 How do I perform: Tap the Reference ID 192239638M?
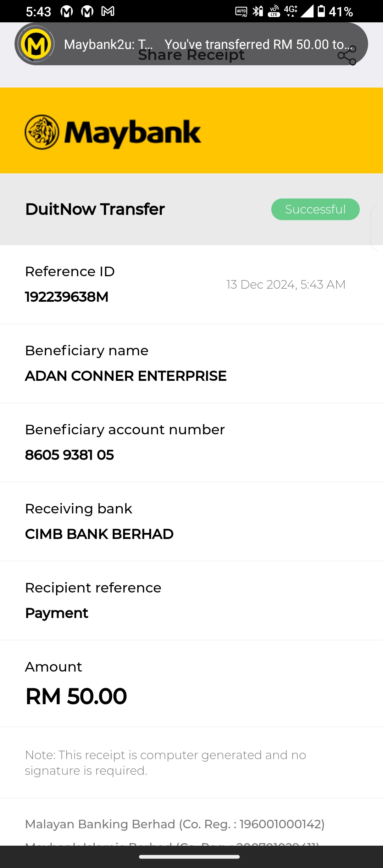coord(67,297)
